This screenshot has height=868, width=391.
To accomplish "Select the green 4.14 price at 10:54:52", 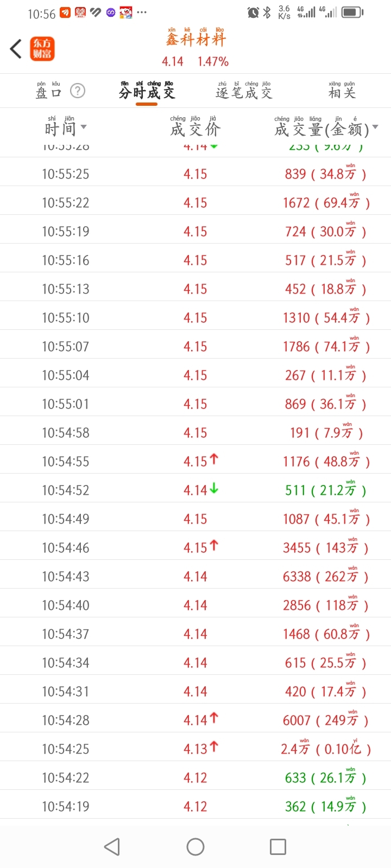I will [x=195, y=490].
